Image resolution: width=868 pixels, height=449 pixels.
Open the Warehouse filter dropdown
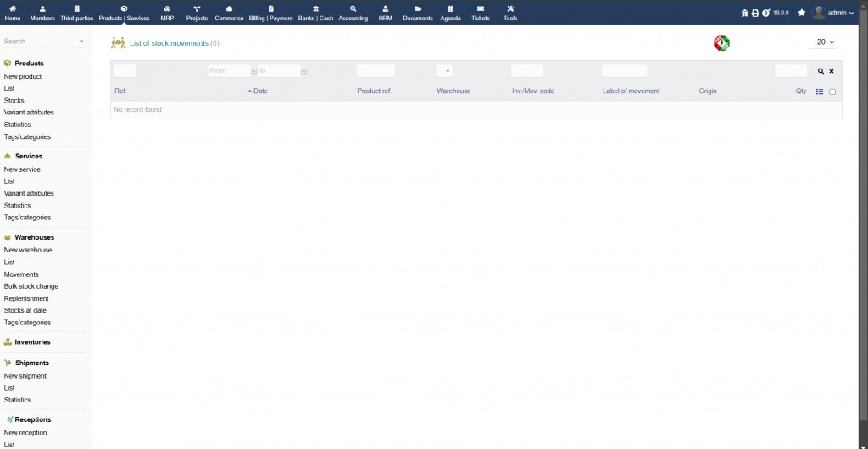click(x=444, y=71)
